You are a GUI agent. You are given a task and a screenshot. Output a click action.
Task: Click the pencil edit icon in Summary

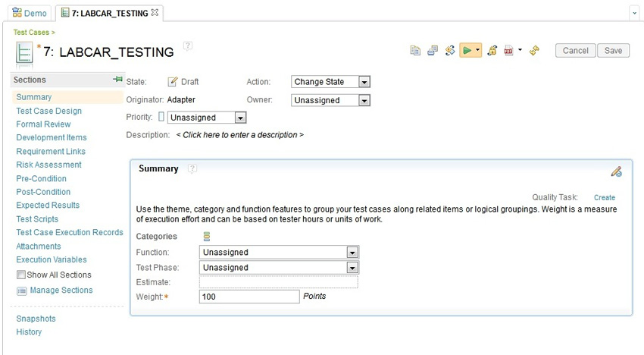pos(616,171)
